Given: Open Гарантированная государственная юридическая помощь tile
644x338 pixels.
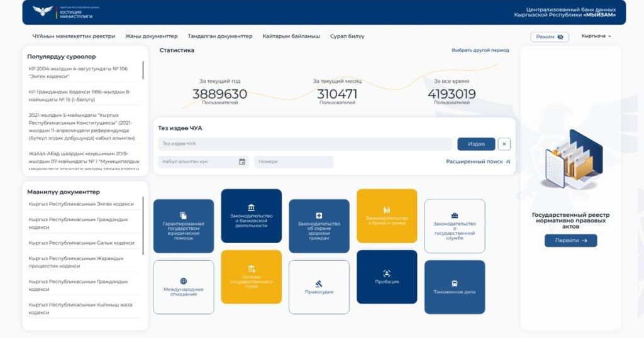Looking at the screenshot, I should [184, 226].
